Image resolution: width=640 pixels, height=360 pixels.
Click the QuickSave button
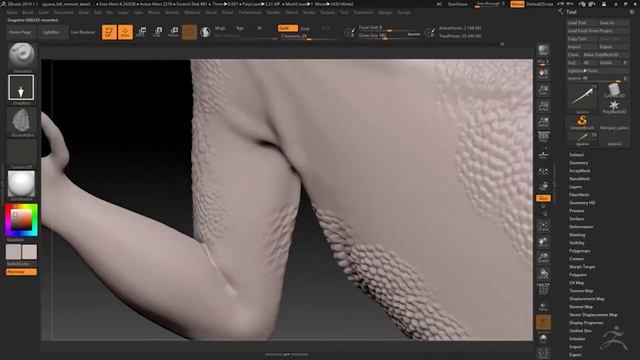[458, 4]
